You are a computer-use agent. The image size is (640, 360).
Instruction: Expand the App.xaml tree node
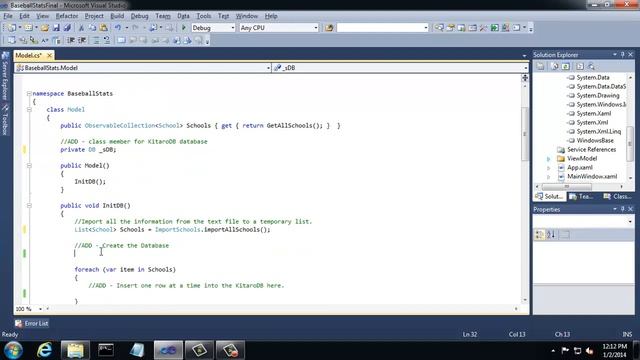pyautogui.click(x=549, y=168)
